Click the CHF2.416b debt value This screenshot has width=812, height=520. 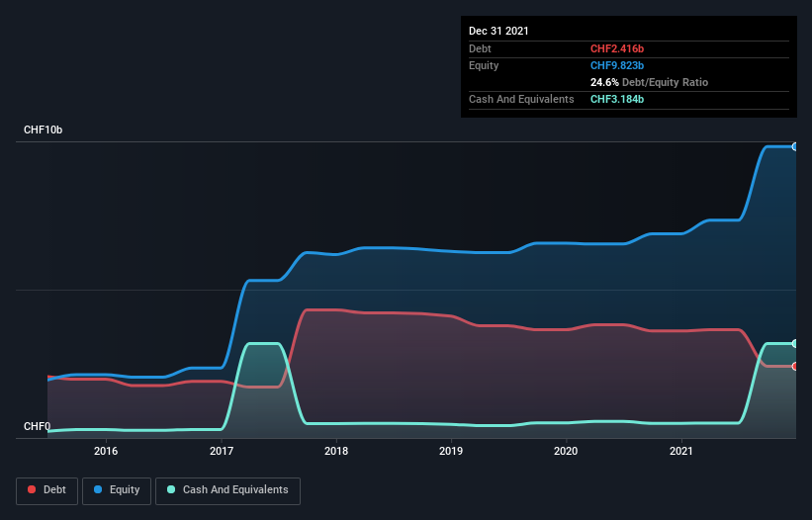(x=617, y=48)
